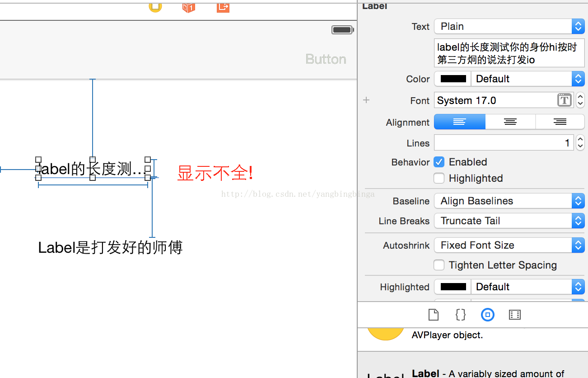The image size is (588, 378).
Task: Click the vertical constraint line above label
Action: pos(93,118)
